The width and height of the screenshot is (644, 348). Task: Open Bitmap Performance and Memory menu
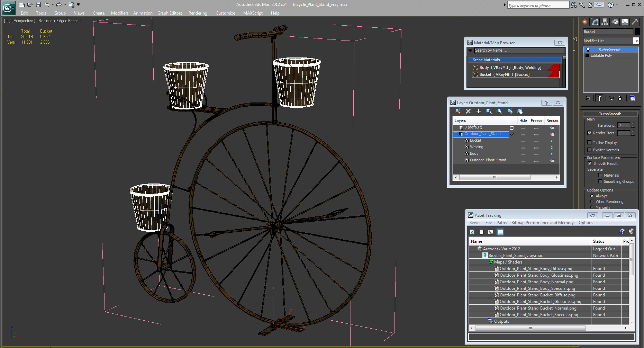tap(543, 223)
